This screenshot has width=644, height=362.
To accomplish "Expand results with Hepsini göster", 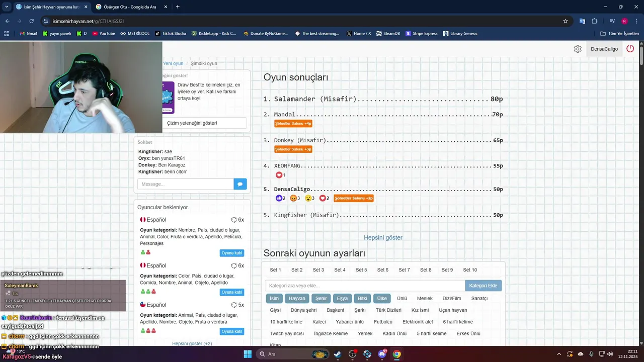I will 383,237.
